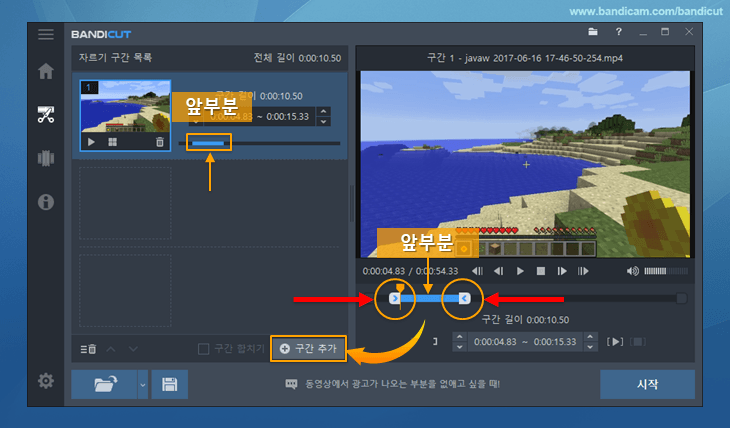
Task: Select the Cut mode scissors icon
Action: coord(46,114)
